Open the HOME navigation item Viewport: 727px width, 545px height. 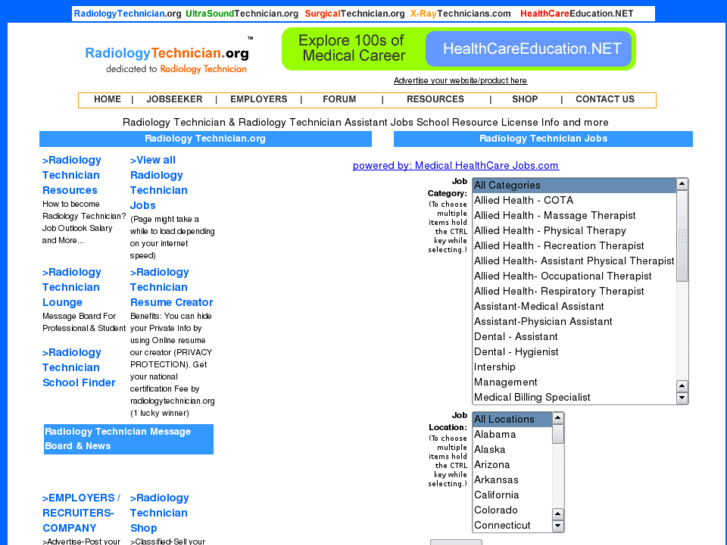click(107, 99)
